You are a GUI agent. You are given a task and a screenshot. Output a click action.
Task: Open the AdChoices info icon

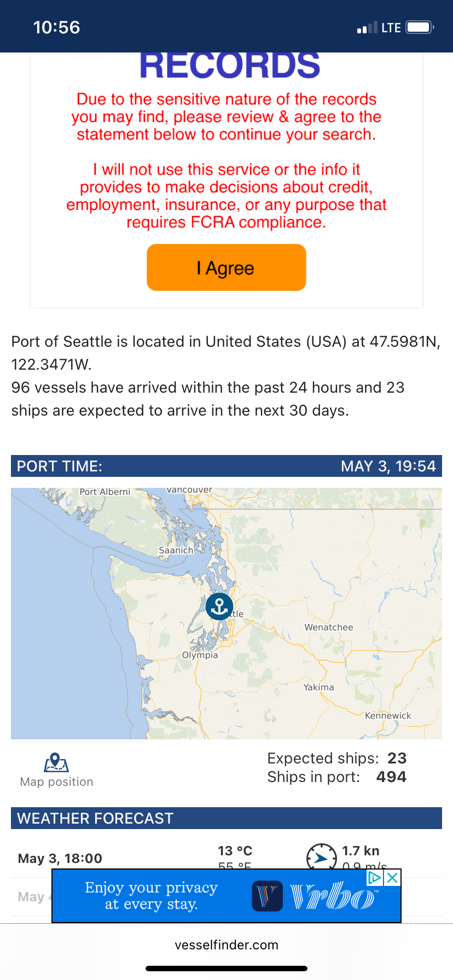point(375,878)
